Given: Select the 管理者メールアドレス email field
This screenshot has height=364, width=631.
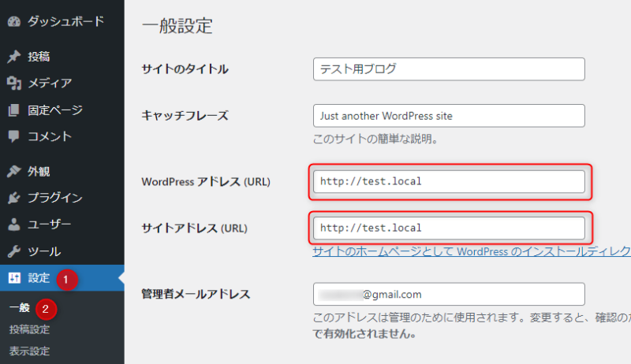Looking at the screenshot, I should (449, 295).
